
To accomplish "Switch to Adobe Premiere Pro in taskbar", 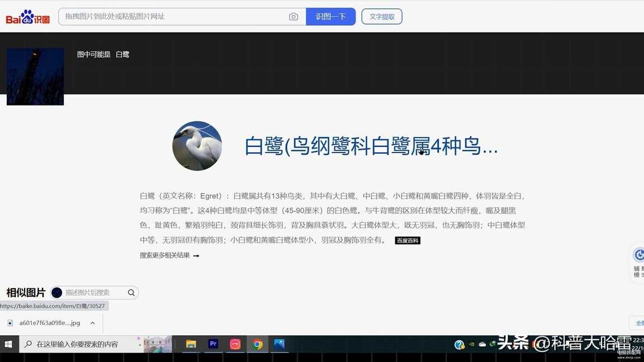I will pos(213,344).
